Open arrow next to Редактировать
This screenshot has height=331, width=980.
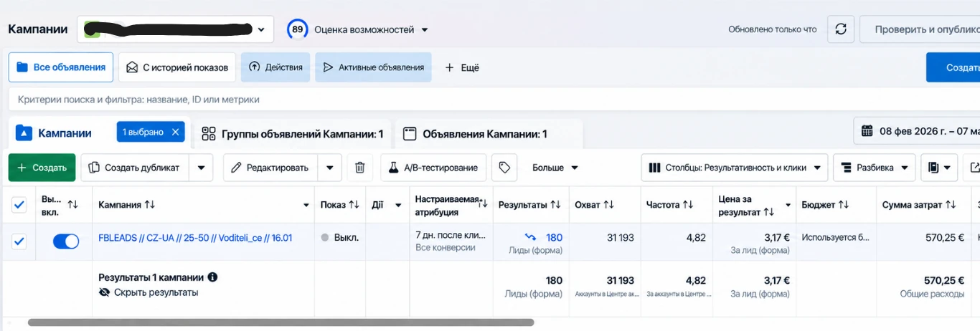click(329, 168)
